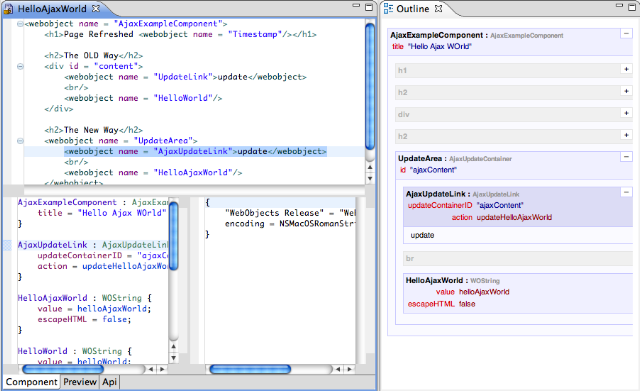The height and width of the screenshot is (391, 640).
Task: Collapse the AjaxExampleComponent box in Outline
Action: tap(626, 33)
